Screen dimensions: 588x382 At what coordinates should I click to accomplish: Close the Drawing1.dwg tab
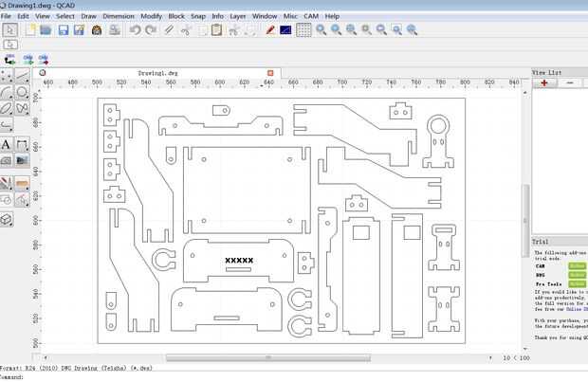[x=270, y=73]
